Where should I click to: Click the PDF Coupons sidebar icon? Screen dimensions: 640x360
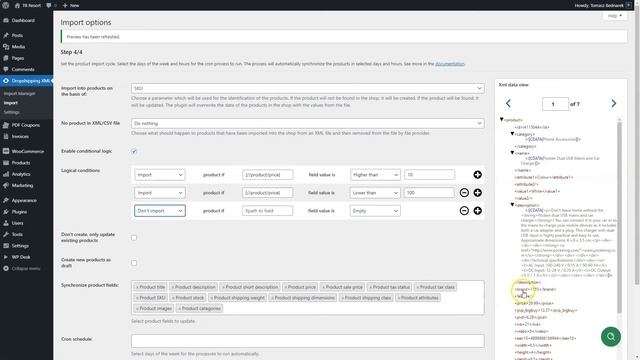point(6,125)
